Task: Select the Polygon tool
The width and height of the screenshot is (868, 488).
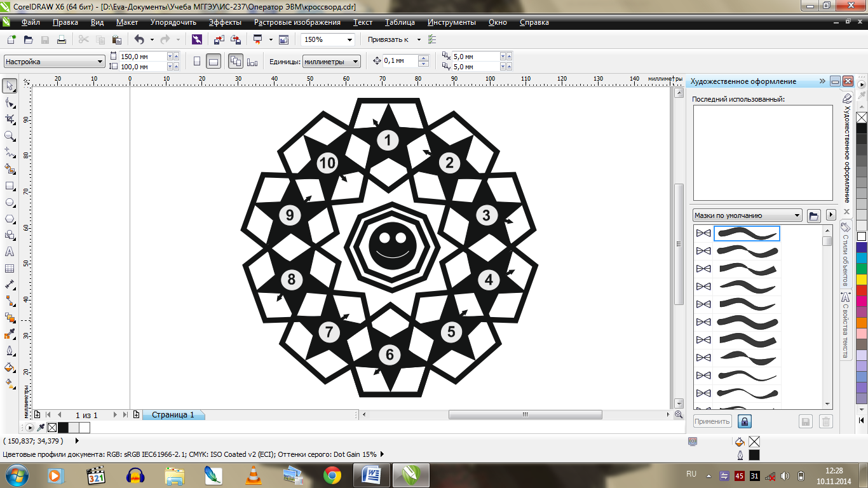Action: 10,219
